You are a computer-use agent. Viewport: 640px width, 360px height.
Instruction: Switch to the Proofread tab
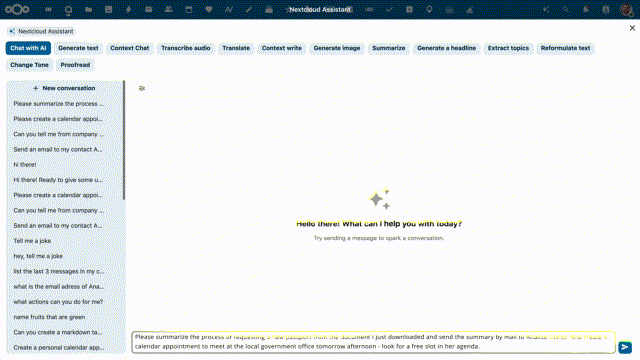point(75,65)
